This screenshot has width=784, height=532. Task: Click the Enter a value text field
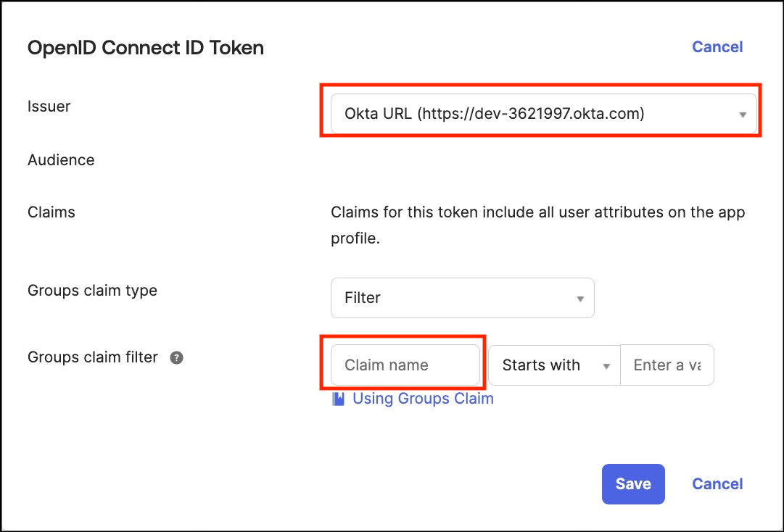coord(667,365)
